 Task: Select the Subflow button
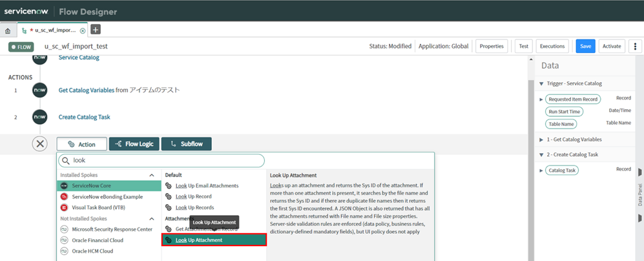point(187,144)
